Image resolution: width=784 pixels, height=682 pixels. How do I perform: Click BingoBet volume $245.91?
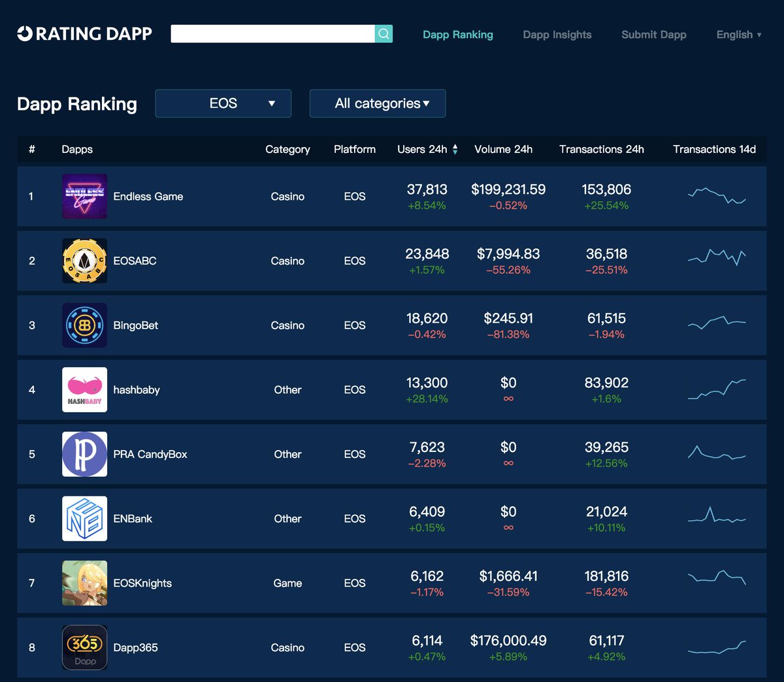point(508,318)
